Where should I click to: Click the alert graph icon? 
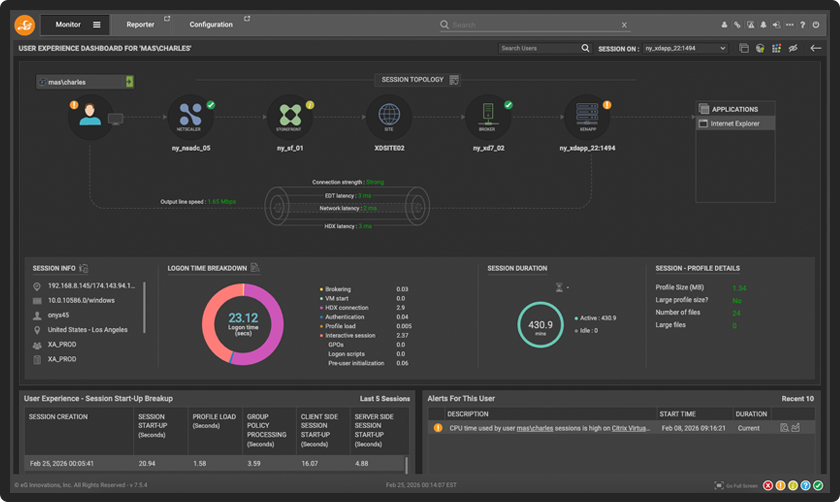(796, 428)
